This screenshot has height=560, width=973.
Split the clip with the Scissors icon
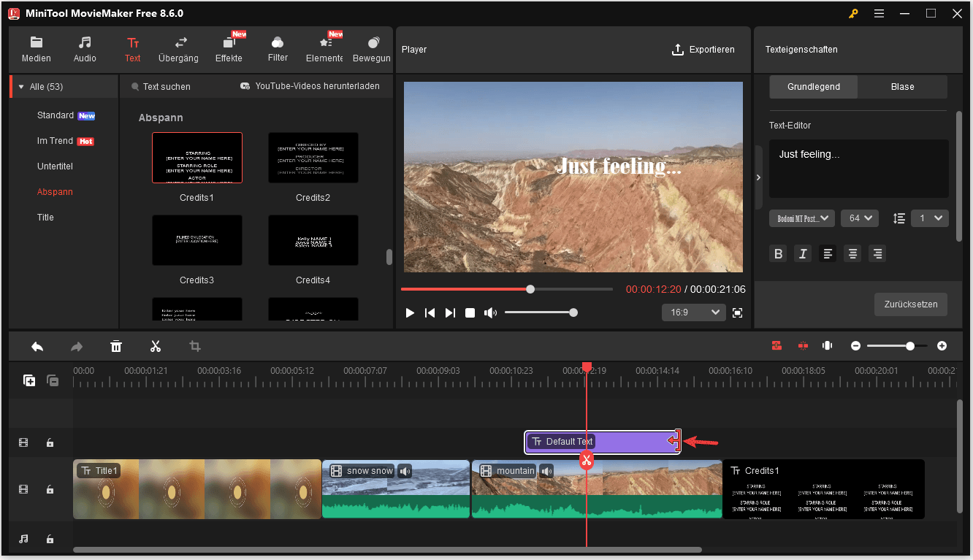156,346
